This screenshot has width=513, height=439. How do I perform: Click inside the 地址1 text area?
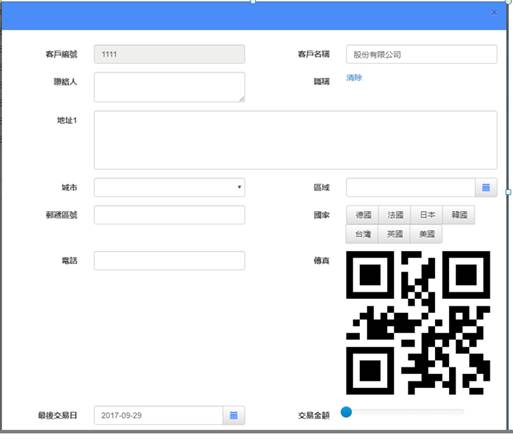coord(296,140)
